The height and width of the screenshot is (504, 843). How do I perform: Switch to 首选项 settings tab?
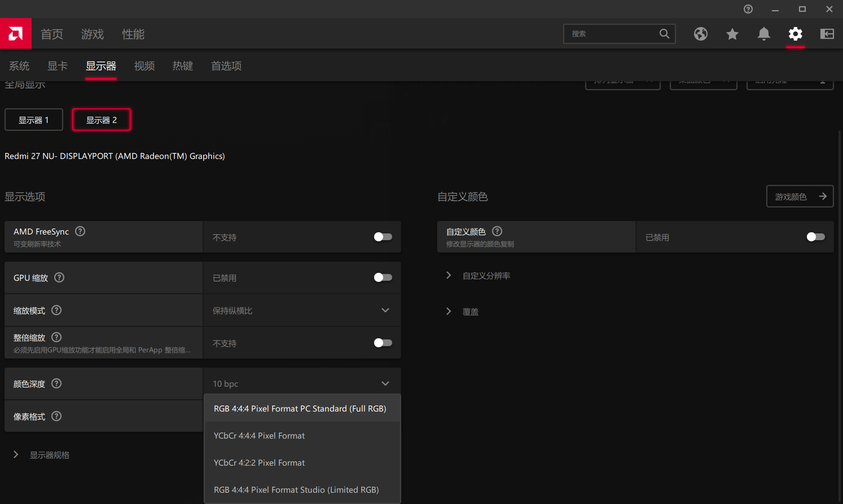(226, 66)
